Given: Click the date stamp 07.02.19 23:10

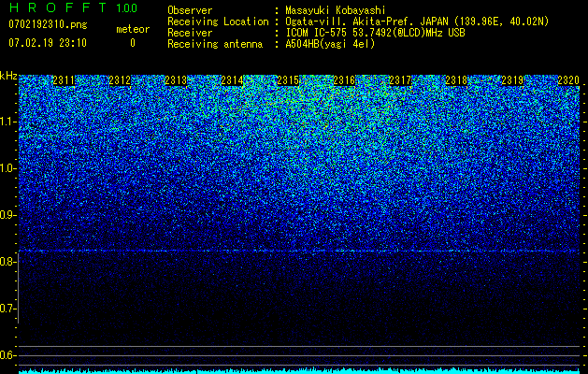Looking at the screenshot, I should pyautogui.click(x=48, y=43).
